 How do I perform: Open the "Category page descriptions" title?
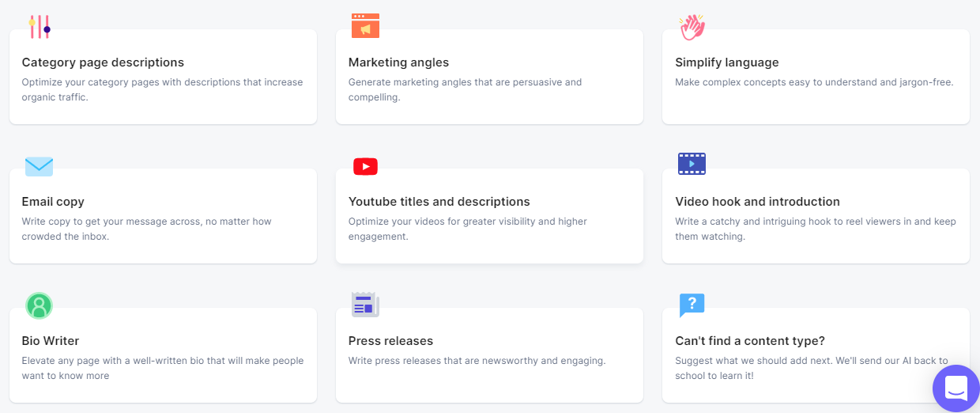[103, 63]
